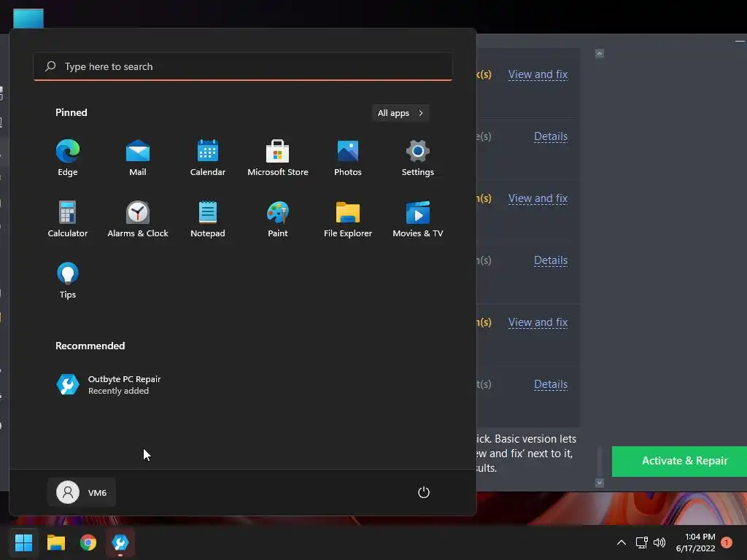Screen dimensions: 747x560
Task: Open File Explorer pinned in Start menu
Action: [x=348, y=219]
